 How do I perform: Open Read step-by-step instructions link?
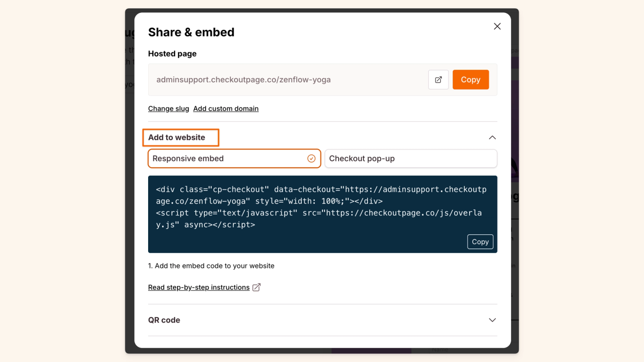click(x=199, y=287)
